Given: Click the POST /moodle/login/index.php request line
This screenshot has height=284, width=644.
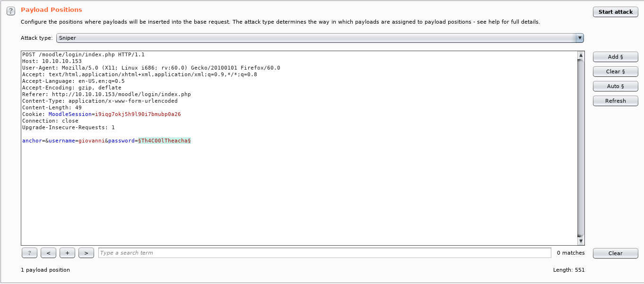Looking at the screenshot, I should 83,54.
